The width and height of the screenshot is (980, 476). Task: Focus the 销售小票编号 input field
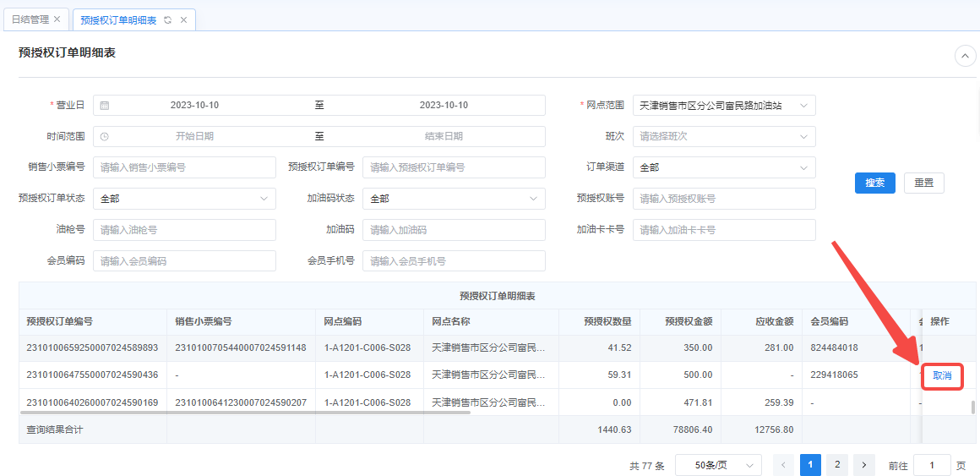184,167
